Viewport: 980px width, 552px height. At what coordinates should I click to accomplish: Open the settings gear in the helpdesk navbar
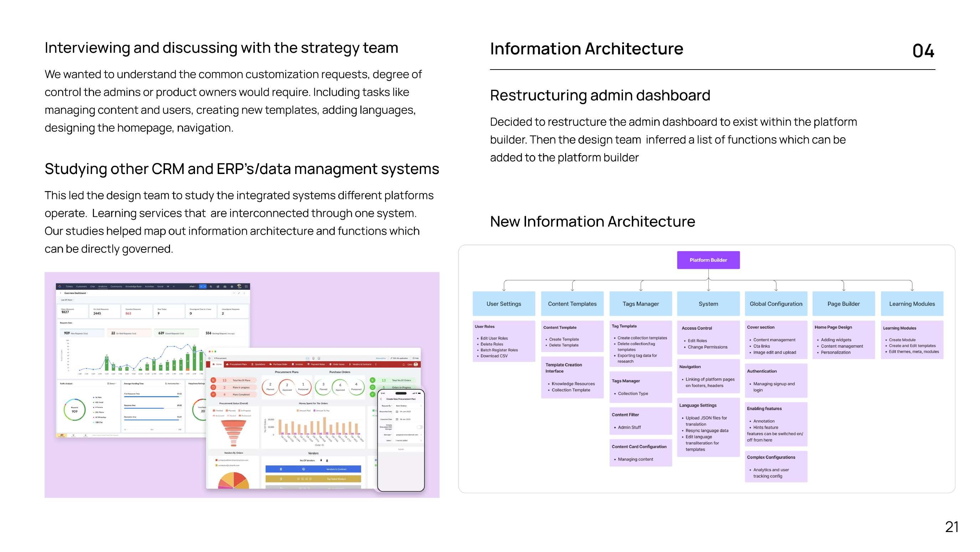point(232,287)
